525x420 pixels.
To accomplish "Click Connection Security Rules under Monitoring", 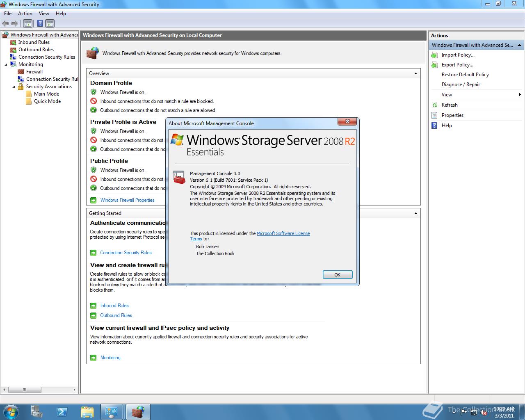I will 52,79.
